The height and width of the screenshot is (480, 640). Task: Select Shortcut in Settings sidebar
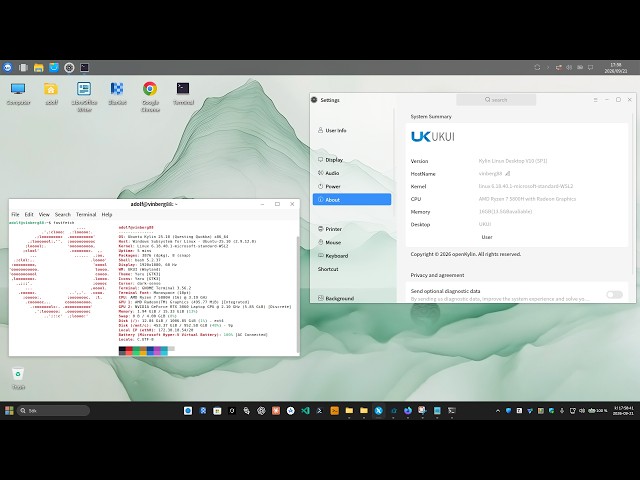[352, 269]
